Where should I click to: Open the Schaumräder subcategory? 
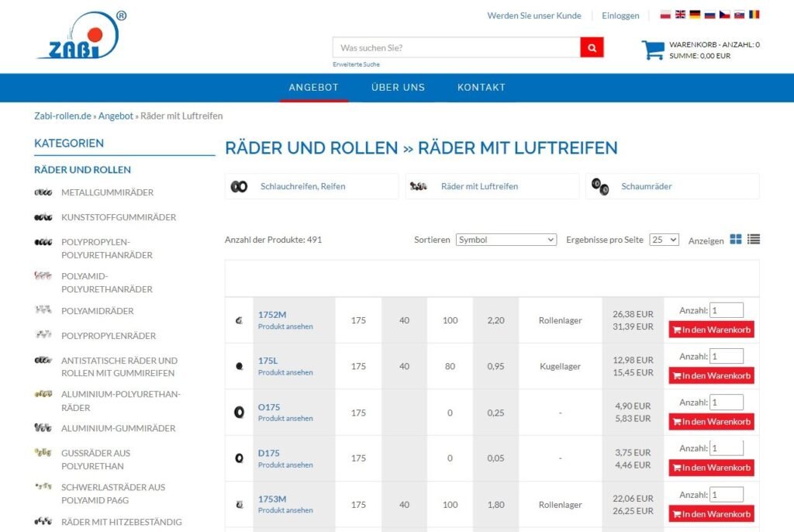[647, 186]
